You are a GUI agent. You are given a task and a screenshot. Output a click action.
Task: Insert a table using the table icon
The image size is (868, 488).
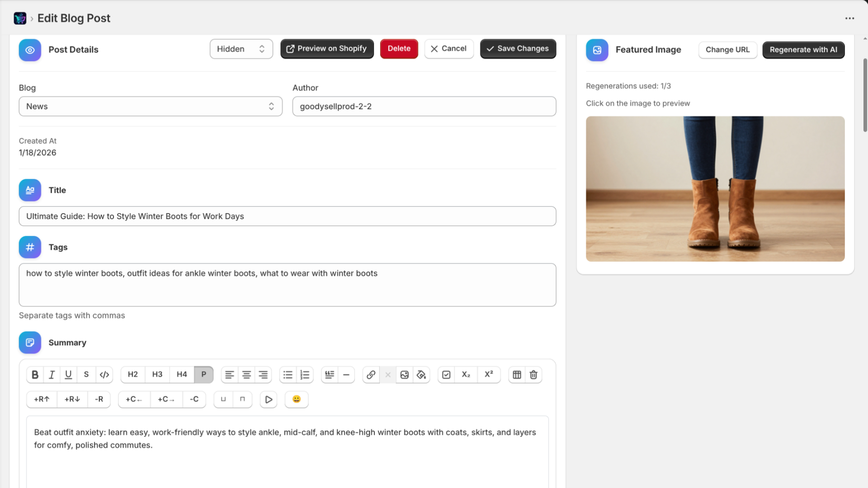[x=517, y=375]
